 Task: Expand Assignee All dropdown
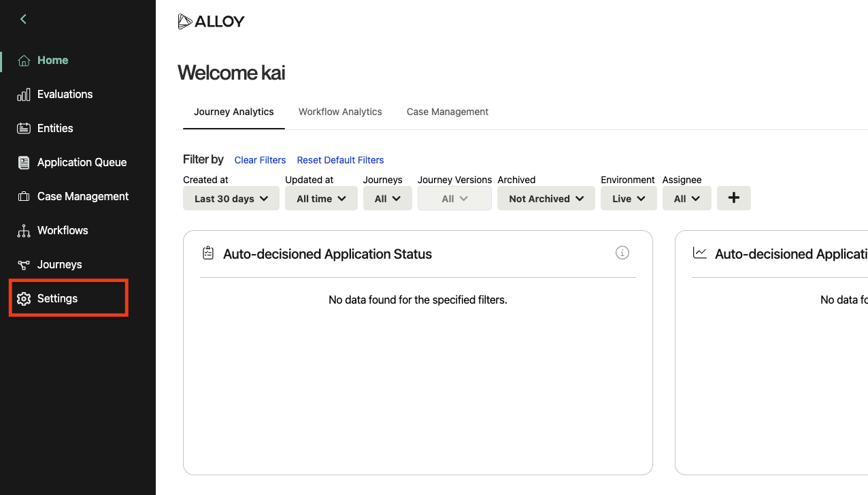coord(687,199)
